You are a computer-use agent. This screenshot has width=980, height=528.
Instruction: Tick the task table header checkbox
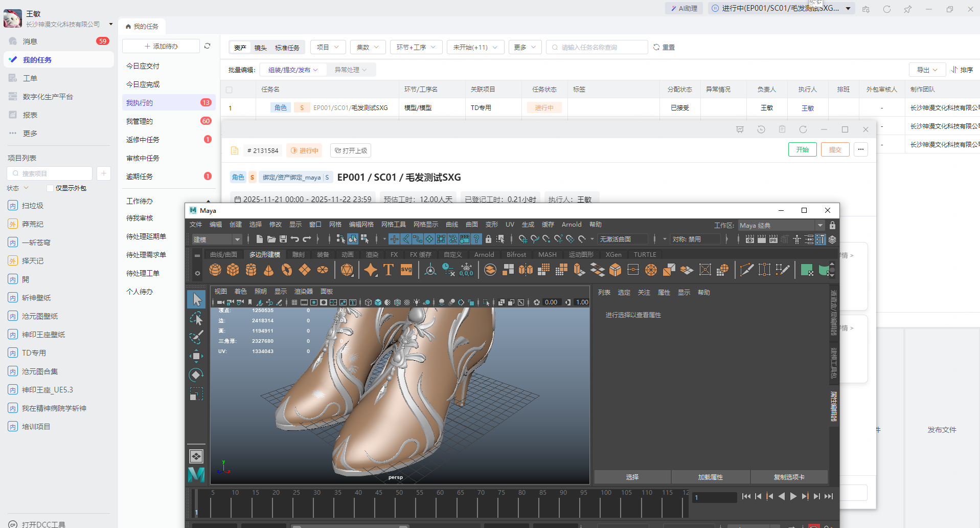tap(229, 90)
